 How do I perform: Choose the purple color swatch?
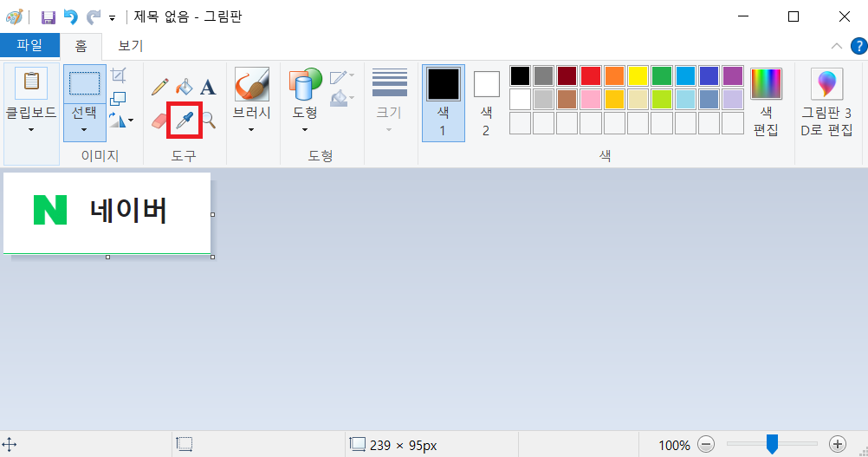(733, 76)
